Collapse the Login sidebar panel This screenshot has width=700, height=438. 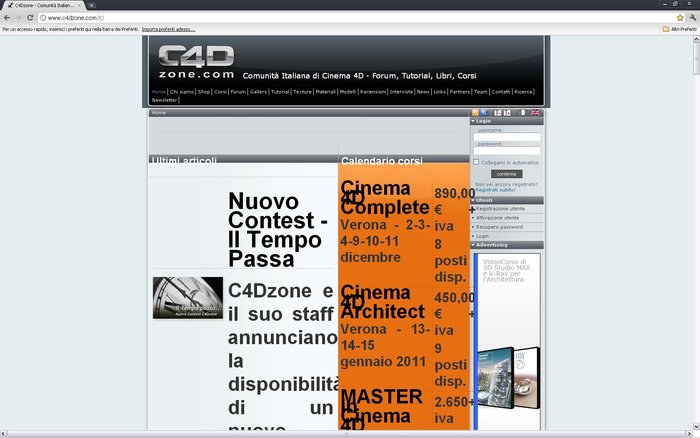[473, 121]
